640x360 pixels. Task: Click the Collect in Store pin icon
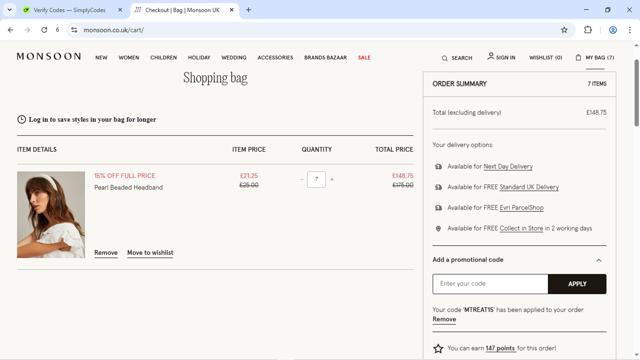coord(438,229)
